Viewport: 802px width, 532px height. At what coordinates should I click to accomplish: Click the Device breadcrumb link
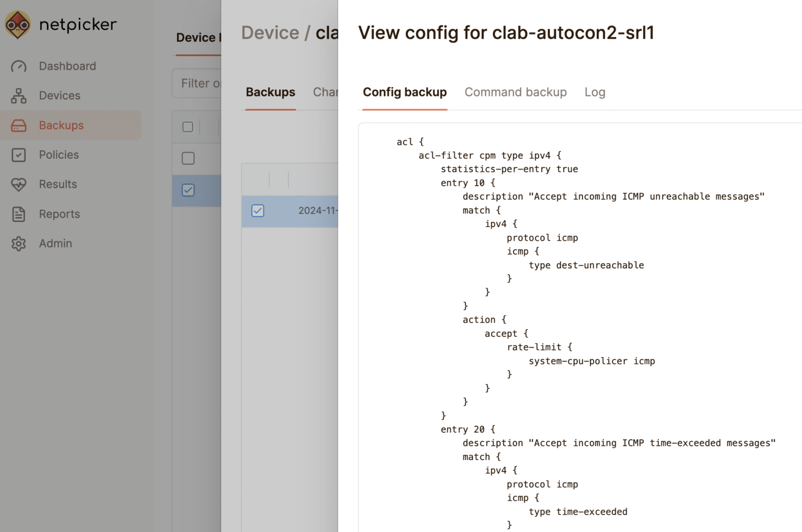pos(270,32)
